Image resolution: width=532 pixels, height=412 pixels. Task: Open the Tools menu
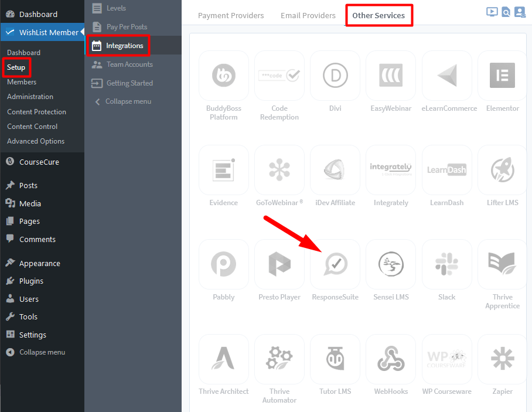pos(42,316)
